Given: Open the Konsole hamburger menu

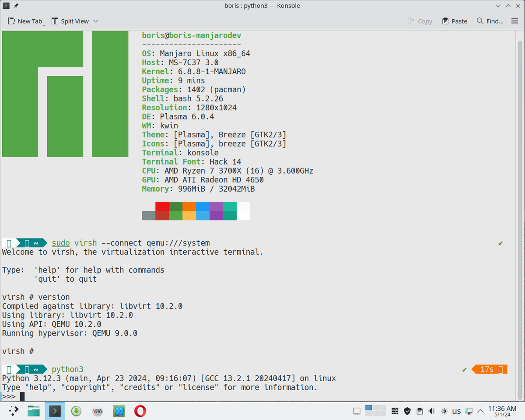Looking at the screenshot, I should click(514, 21).
